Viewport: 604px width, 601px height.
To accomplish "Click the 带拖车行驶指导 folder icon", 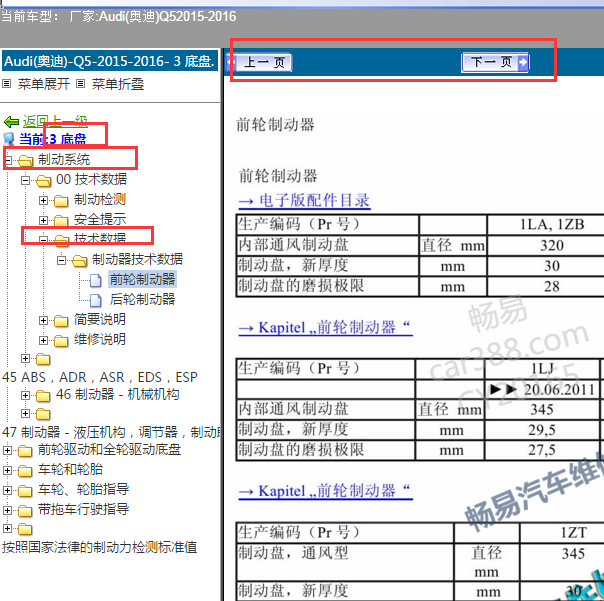I will coord(25,510).
